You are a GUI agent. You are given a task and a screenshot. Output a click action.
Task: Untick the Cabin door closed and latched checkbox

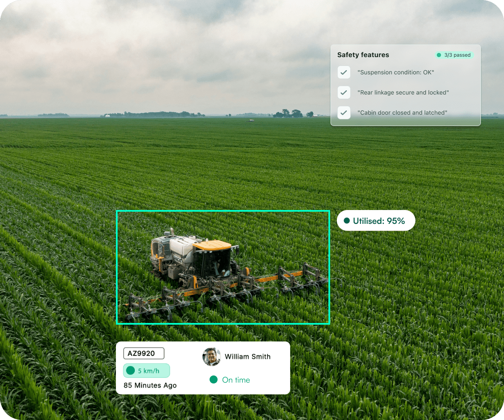tap(344, 113)
